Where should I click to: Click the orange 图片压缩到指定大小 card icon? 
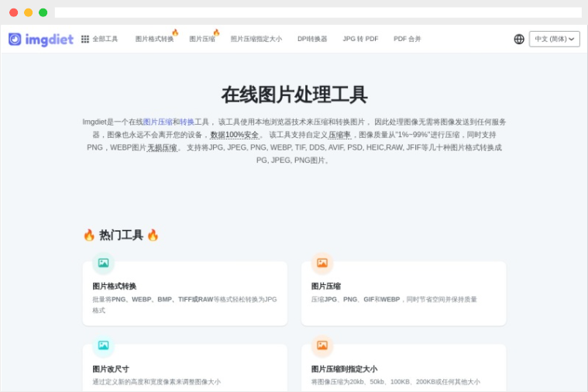(322, 346)
